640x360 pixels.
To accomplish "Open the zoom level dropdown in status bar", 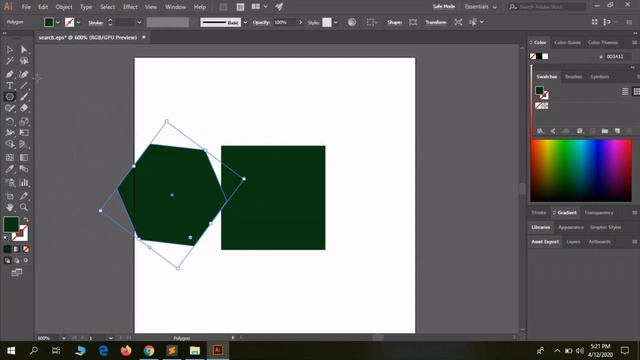I will [64, 338].
